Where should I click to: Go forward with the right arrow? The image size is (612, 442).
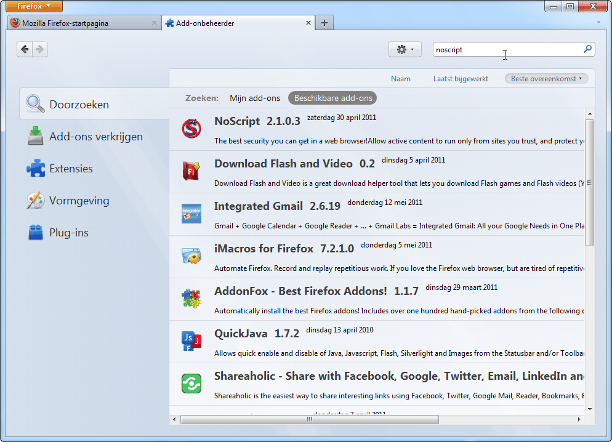coord(40,49)
